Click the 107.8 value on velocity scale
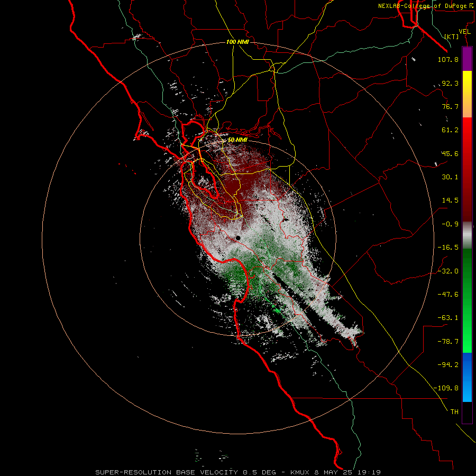 448,59
